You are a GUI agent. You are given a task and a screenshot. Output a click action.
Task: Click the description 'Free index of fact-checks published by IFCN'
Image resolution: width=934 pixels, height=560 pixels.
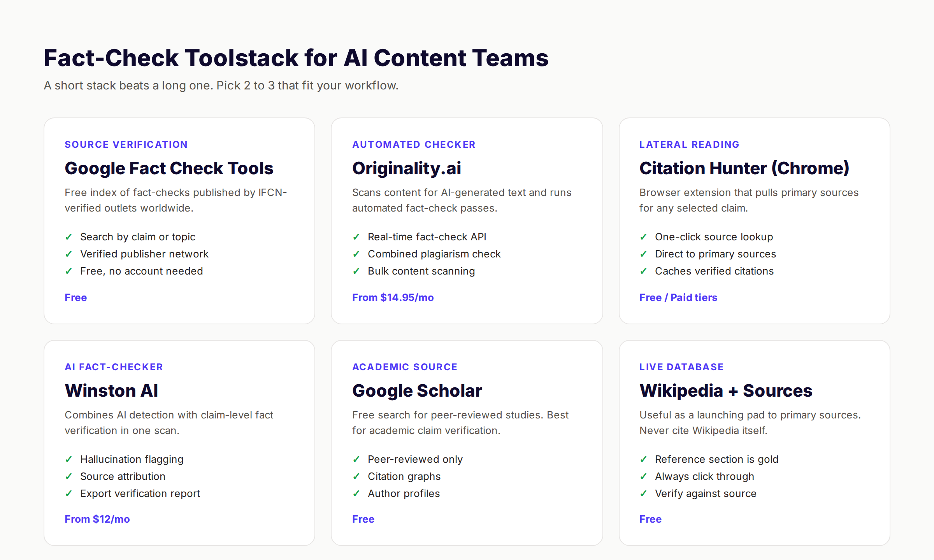point(176,200)
